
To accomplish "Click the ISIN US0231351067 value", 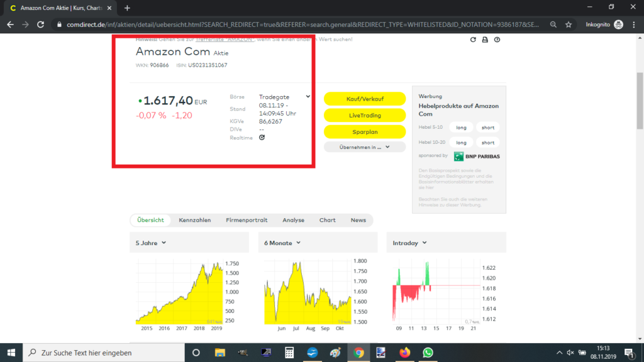I will click(x=208, y=65).
